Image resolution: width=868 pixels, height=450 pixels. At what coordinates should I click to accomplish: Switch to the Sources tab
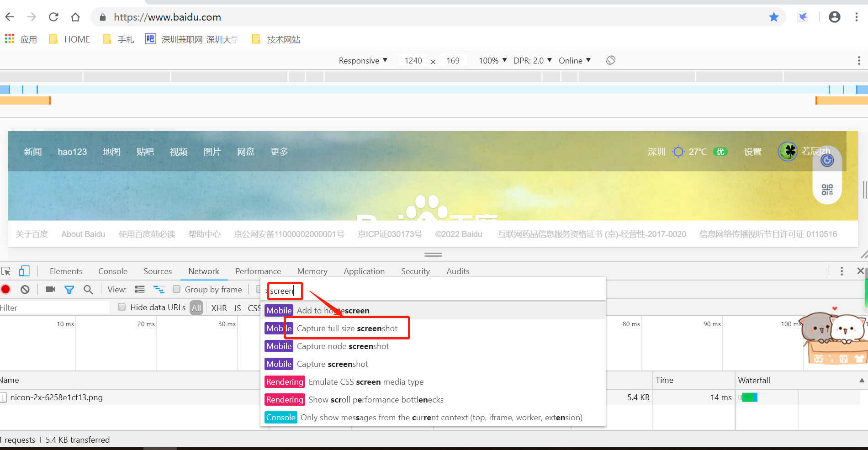(x=158, y=271)
